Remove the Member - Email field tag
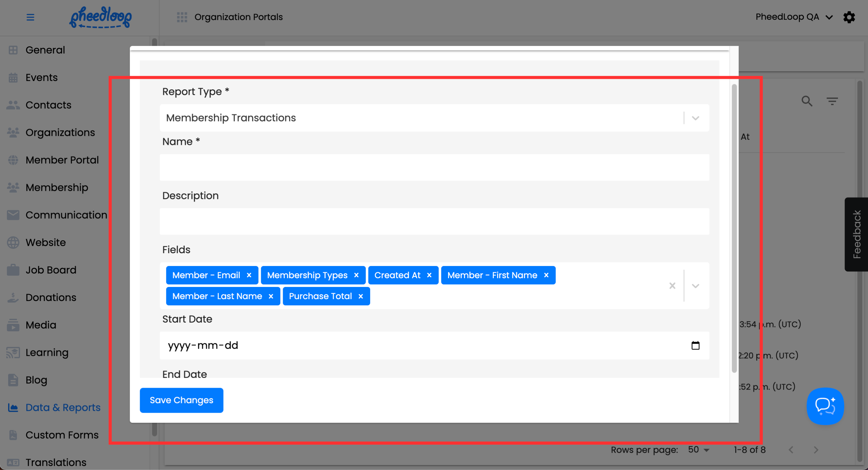This screenshot has height=470, width=868. pyautogui.click(x=249, y=275)
